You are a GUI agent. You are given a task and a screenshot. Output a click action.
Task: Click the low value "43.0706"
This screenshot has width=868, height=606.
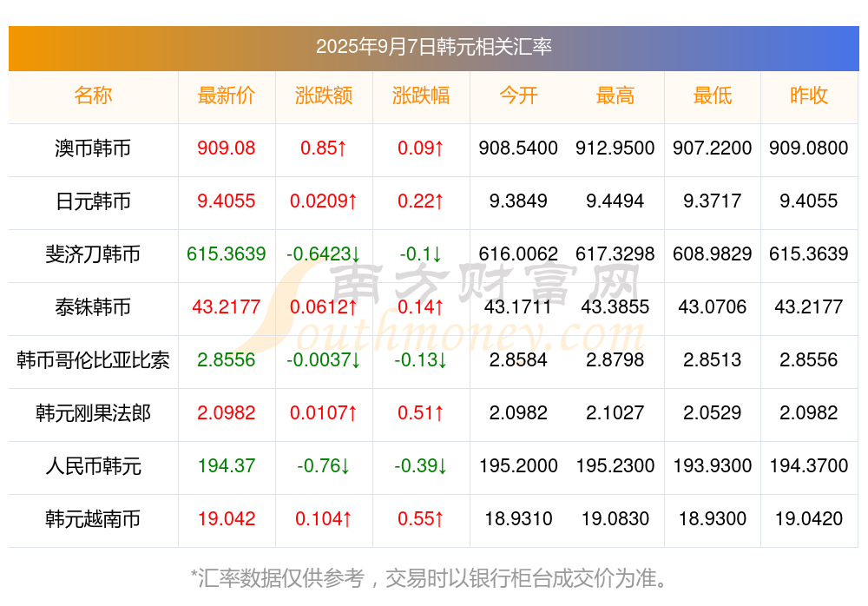coord(713,306)
